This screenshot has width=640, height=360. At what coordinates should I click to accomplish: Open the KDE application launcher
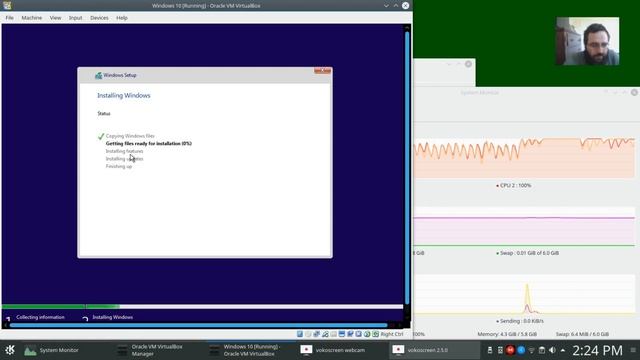pos(10,350)
